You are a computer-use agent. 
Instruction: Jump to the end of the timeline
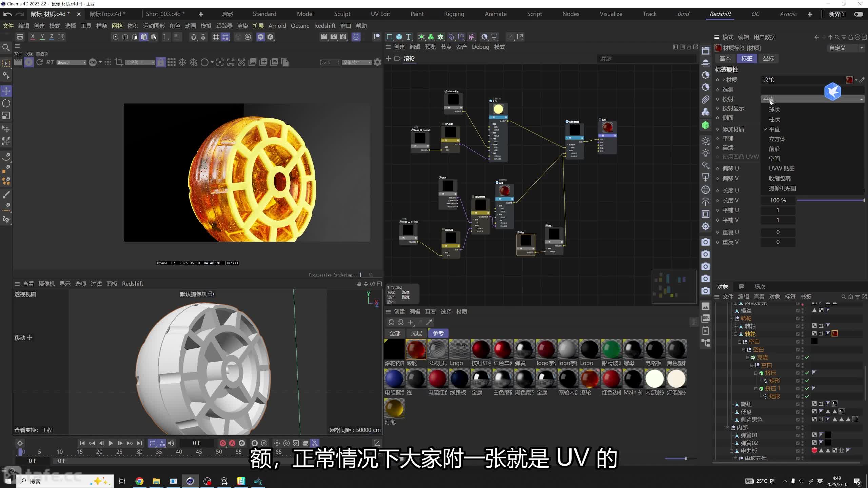[x=139, y=443]
